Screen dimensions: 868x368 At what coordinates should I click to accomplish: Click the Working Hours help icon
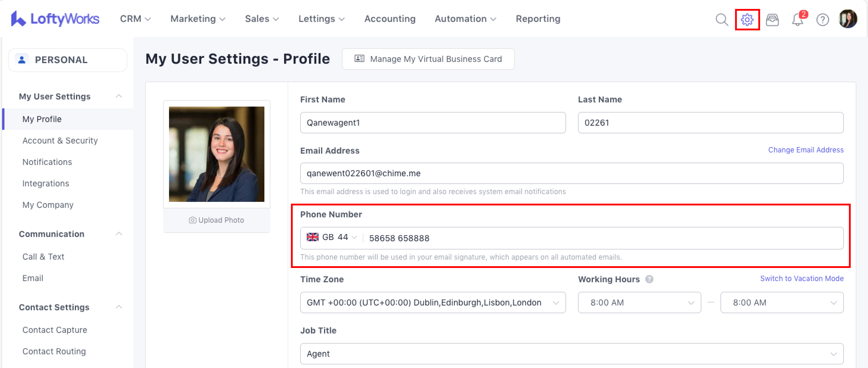coord(649,279)
